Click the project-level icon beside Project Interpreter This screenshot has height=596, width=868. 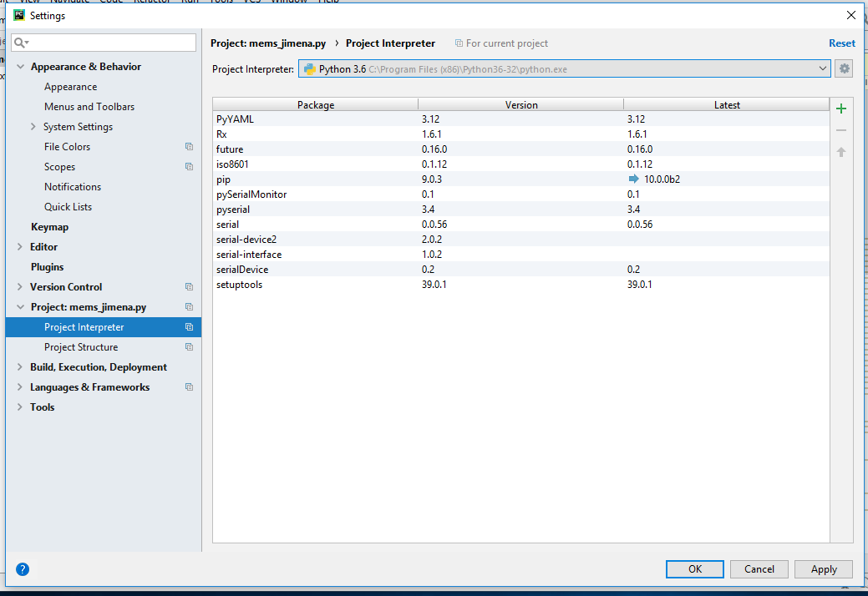(189, 326)
